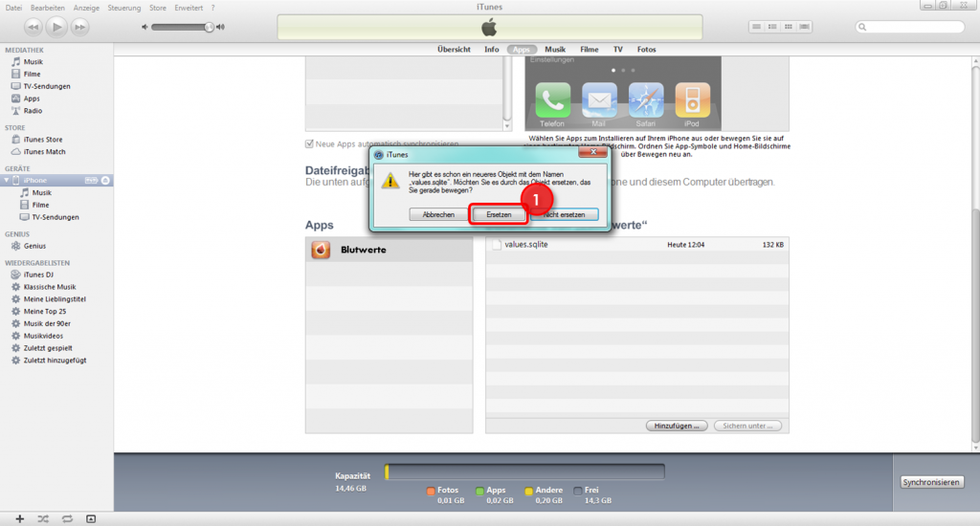The image size is (980, 526).
Task: Close the iTunes warning dialog
Action: [x=593, y=152]
